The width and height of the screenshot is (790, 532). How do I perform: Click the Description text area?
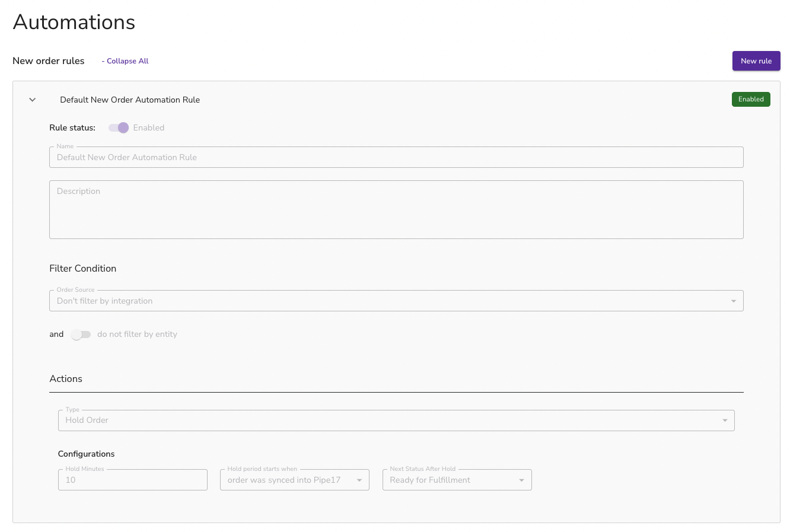click(x=396, y=209)
